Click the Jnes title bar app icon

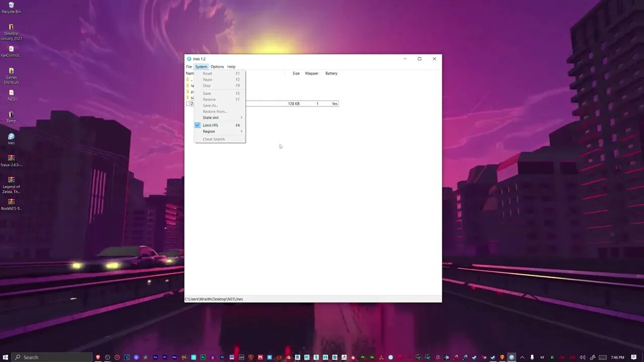189,59
